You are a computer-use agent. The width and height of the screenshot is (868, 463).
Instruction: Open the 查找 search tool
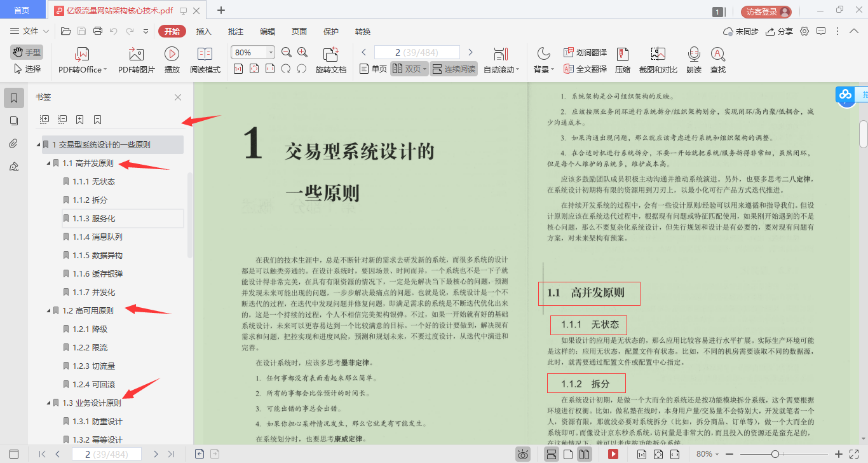point(717,60)
